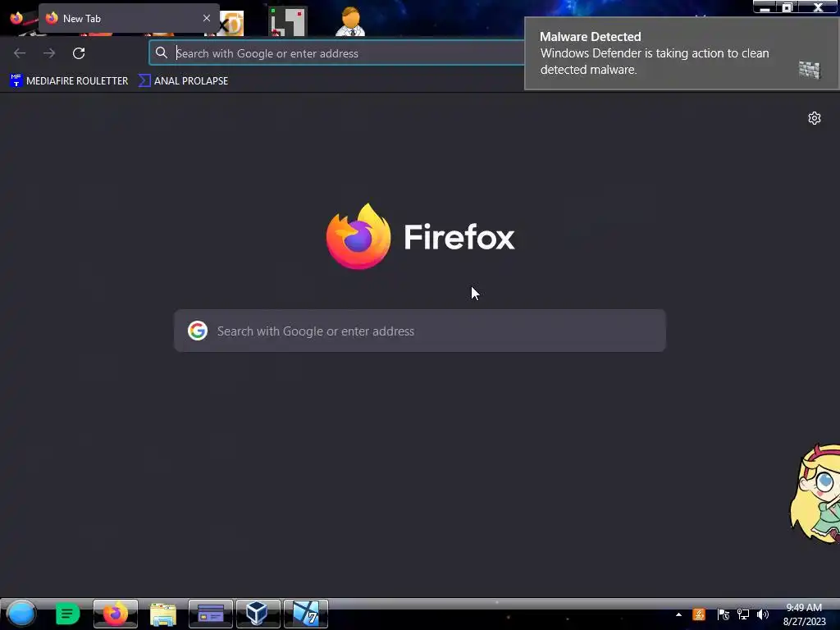This screenshot has width=840, height=630.
Task: Switch to Firefox in the taskbar
Action: click(115, 614)
